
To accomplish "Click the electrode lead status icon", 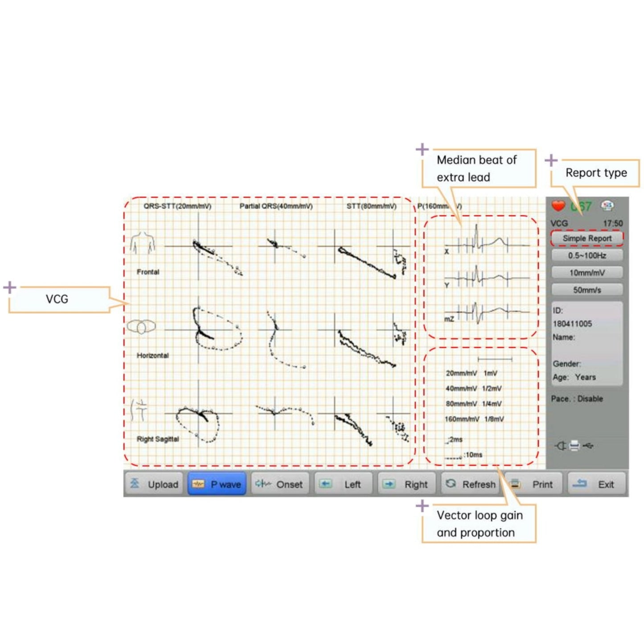I will coord(607,205).
